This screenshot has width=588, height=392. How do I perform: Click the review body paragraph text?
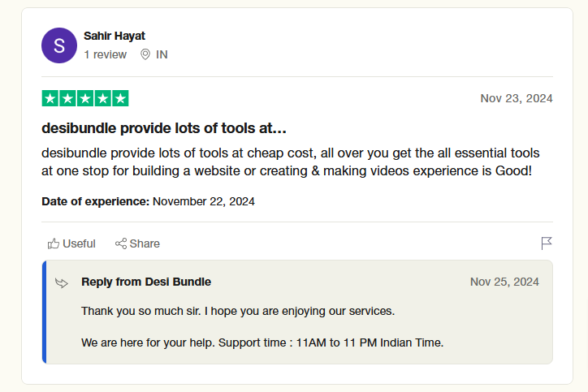[290, 162]
